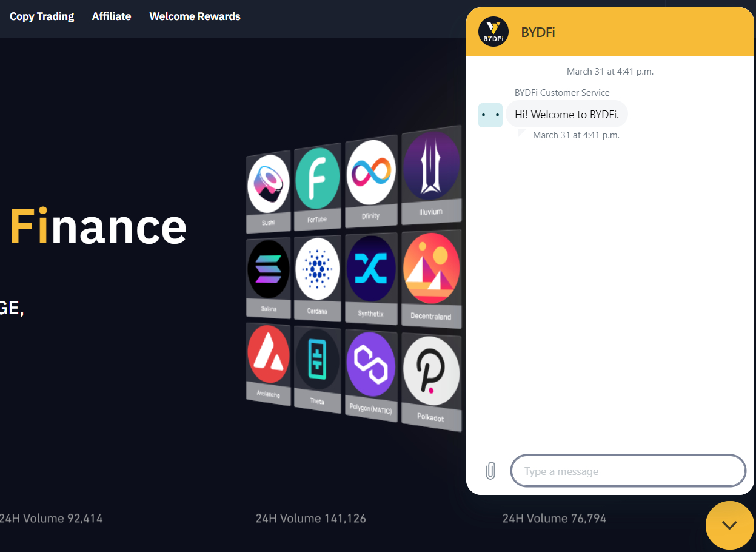Select the 24H Volume 141,126 value
This screenshot has height=552, width=756.
click(x=310, y=519)
